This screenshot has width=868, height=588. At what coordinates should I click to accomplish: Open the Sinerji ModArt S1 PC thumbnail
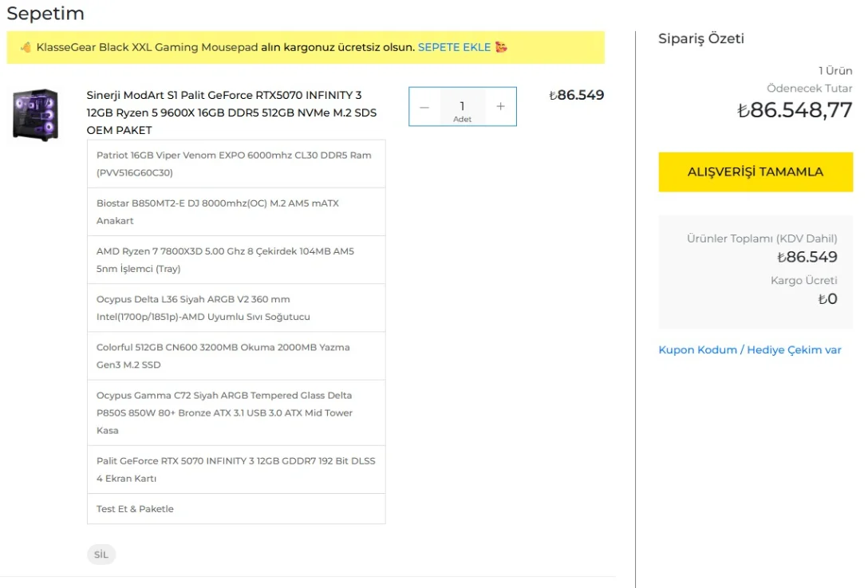click(35, 114)
